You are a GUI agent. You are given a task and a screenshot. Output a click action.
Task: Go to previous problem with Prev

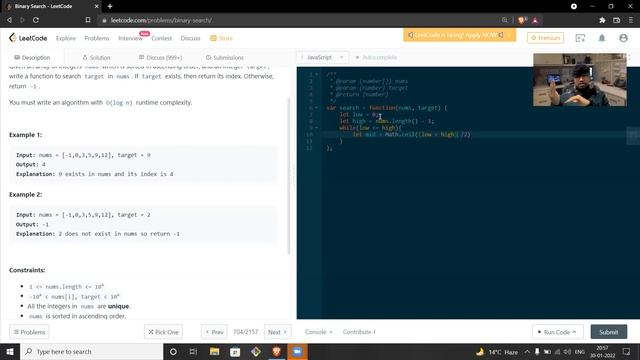[214, 332]
